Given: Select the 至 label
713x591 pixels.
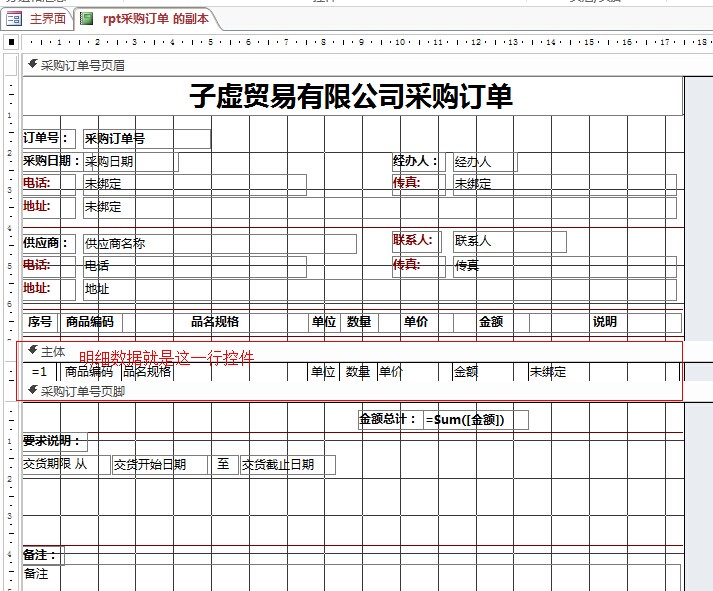Looking at the screenshot, I should (224, 465).
